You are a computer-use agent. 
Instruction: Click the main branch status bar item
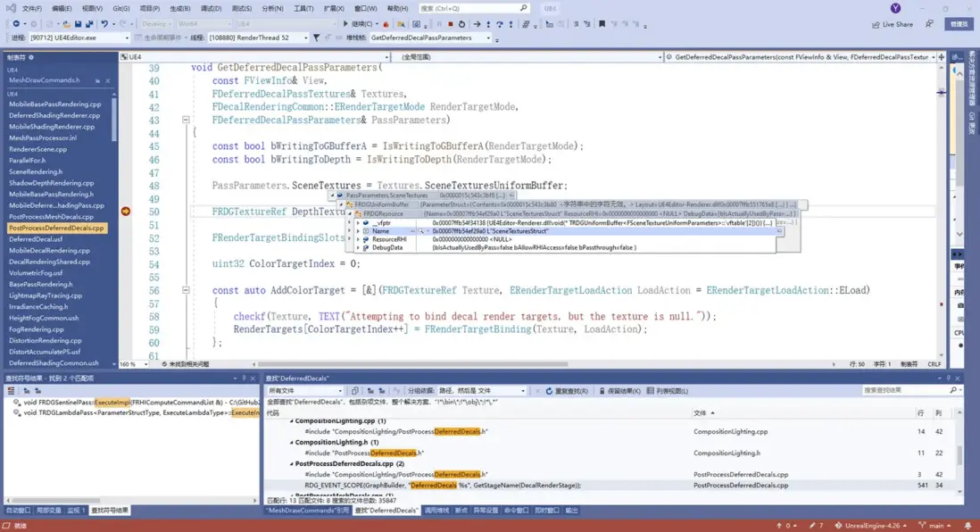[935, 526]
